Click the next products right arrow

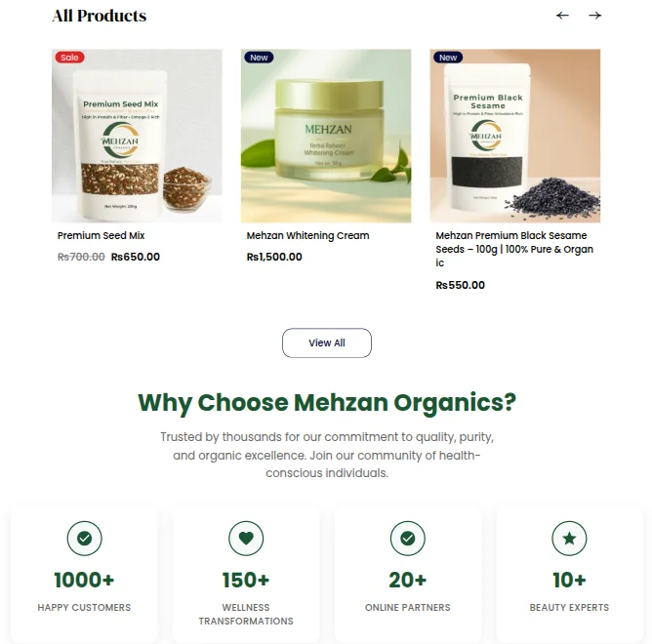point(595,16)
